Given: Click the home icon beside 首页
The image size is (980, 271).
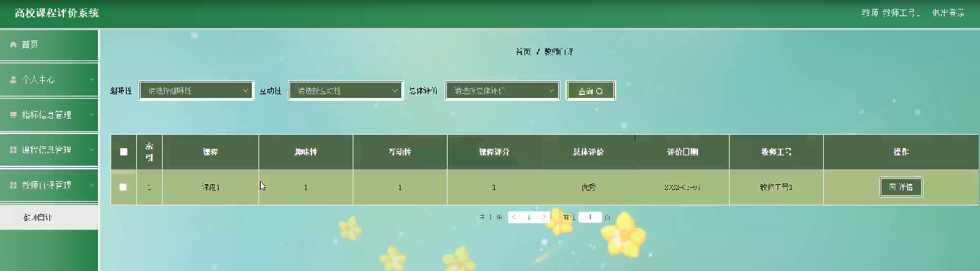Looking at the screenshot, I should point(13,45).
